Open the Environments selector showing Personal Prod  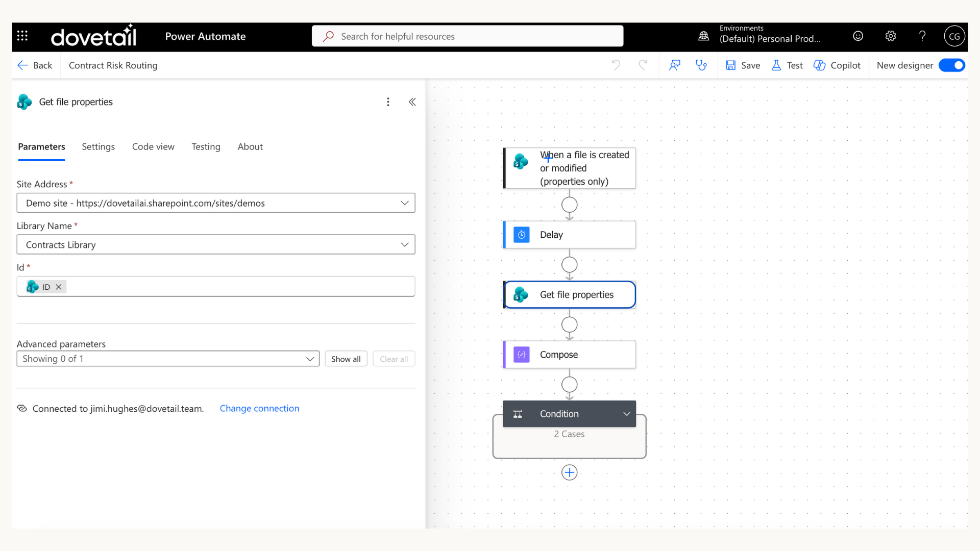pyautogui.click(x=770, y=34)
